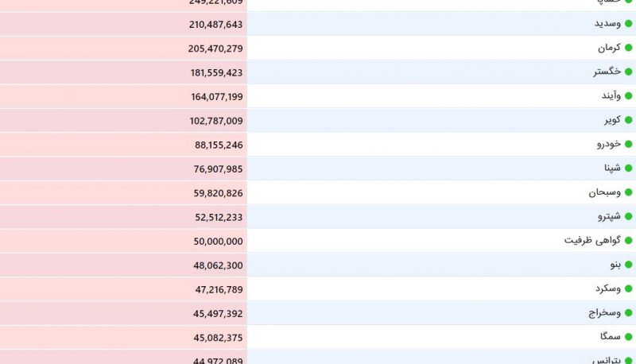Screen dimensions: 636x364
Task: Click the 205,470,279 value cell
Action: [123, 48]
